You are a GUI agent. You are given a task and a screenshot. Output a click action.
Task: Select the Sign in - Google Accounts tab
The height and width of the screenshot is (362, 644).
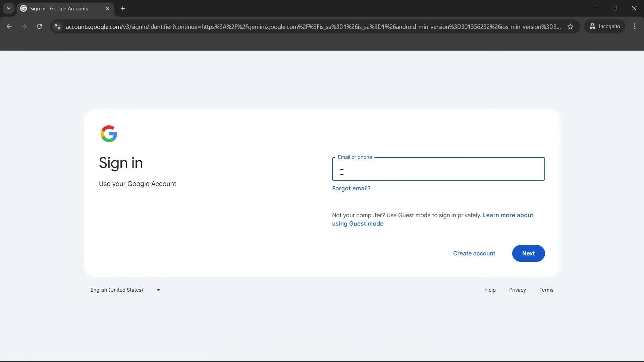60,8
